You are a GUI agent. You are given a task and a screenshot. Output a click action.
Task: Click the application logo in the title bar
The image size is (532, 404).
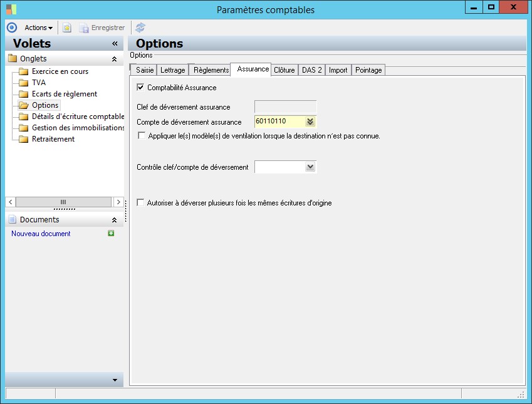[11, 9]
